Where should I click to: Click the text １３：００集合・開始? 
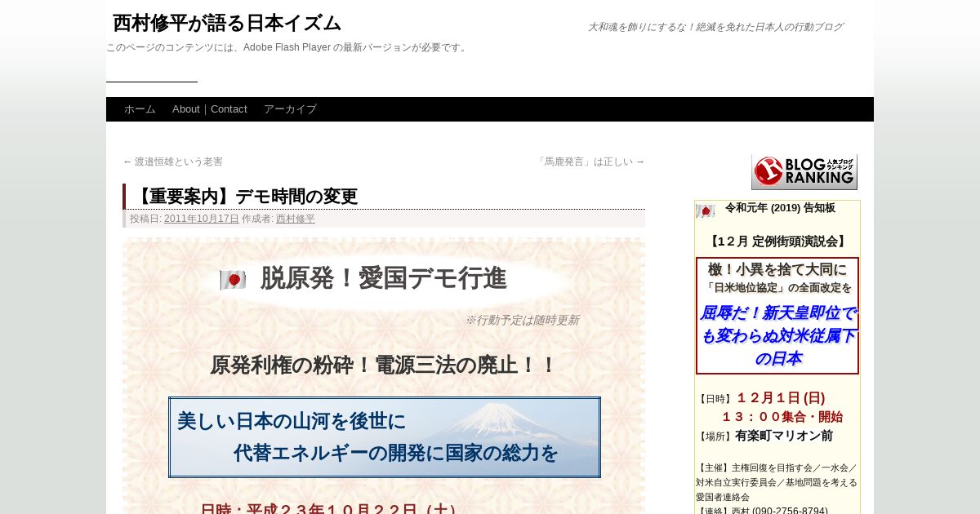coord(782,417)
